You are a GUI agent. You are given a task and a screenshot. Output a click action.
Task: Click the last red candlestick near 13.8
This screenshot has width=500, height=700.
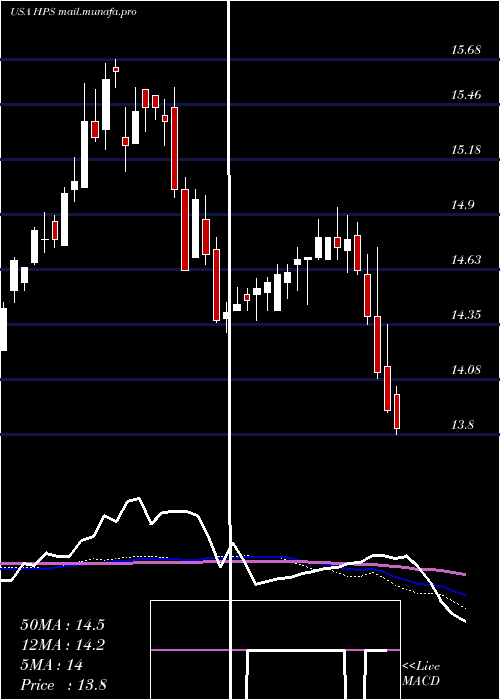coord(397,411)
